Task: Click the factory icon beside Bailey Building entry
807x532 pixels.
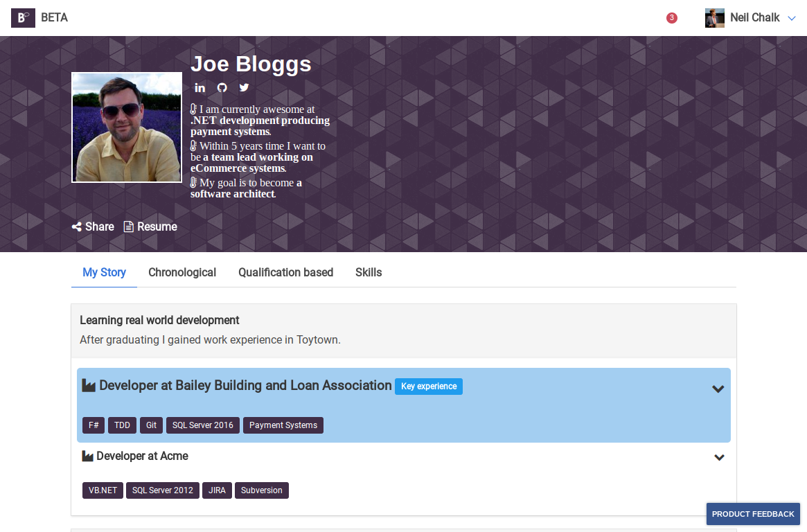Action: click(89, 386)
